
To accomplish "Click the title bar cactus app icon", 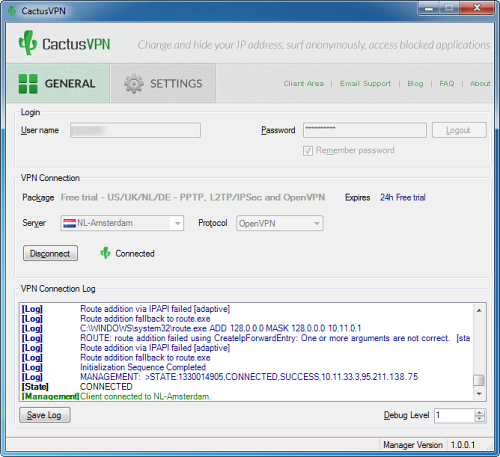I will click(12, 11).
